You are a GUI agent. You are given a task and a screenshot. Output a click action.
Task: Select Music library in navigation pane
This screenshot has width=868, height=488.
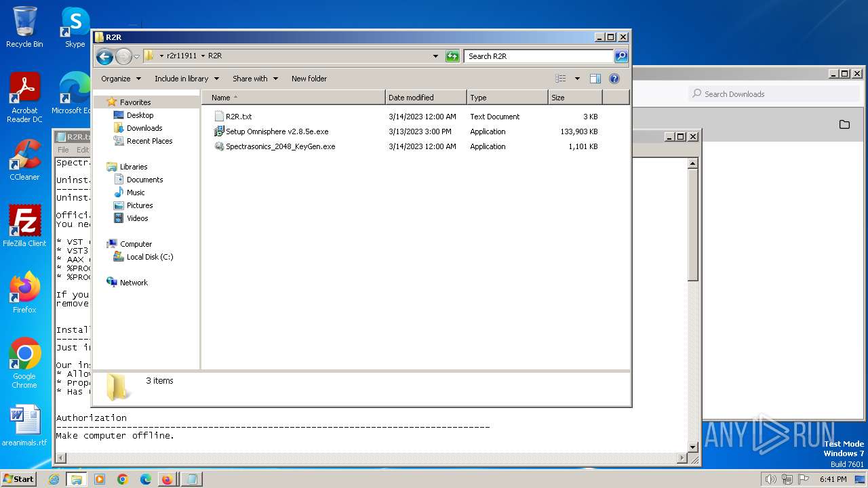[x=136, y=192]
